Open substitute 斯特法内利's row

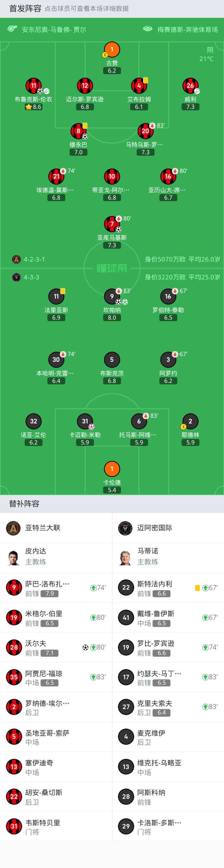168,588
